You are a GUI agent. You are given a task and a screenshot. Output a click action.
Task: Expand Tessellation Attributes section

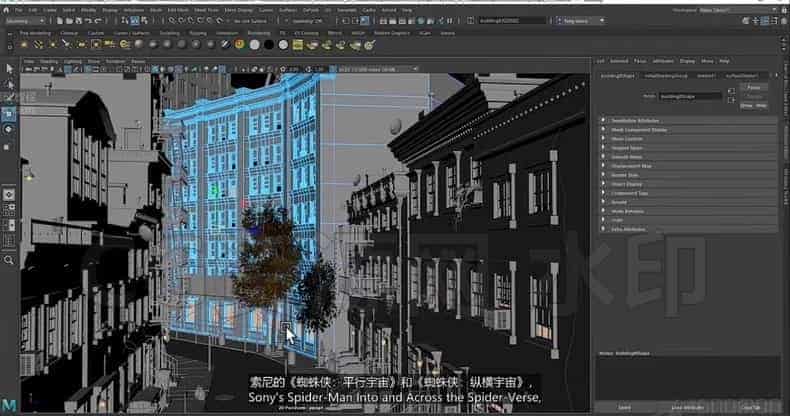(x=688, y=121)
